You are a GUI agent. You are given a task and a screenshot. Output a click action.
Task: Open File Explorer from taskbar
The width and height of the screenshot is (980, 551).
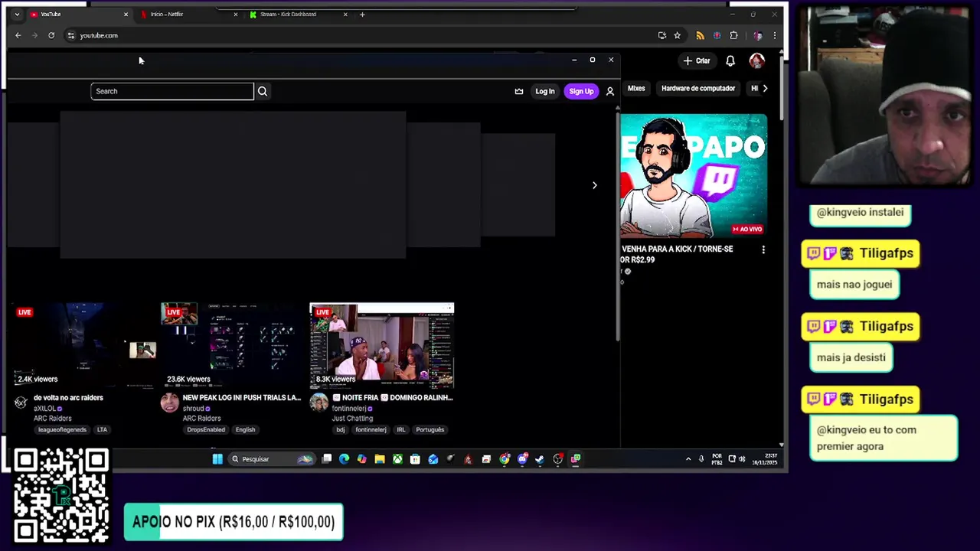(379, 459)
